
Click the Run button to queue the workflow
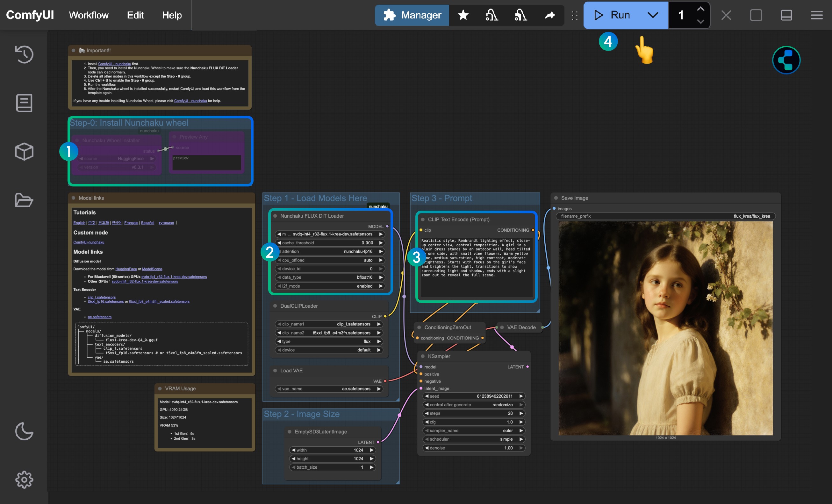613,15
